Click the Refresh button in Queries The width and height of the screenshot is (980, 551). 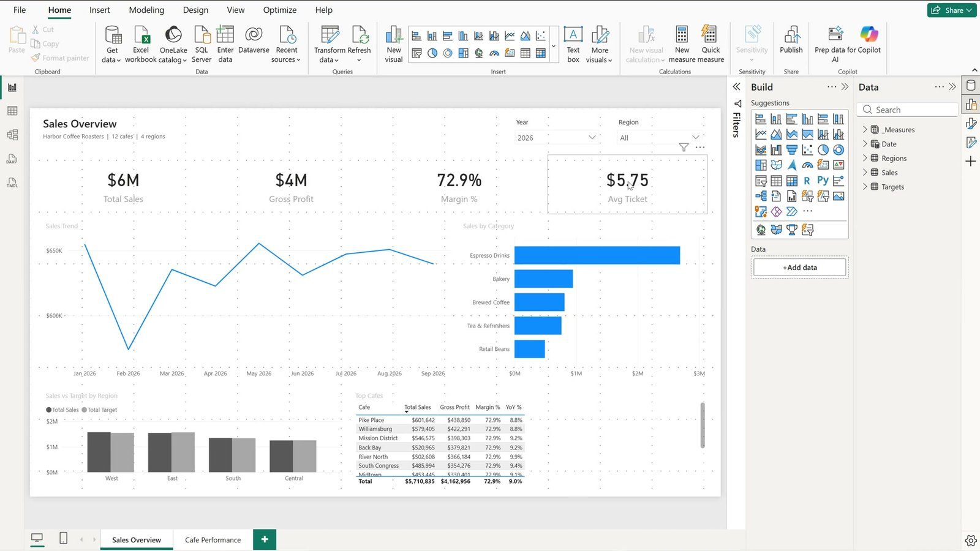tap(360, 44)
